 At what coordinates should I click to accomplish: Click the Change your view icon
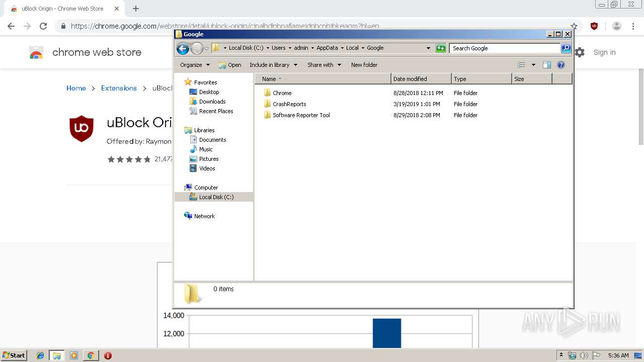(x=521, y=65)
